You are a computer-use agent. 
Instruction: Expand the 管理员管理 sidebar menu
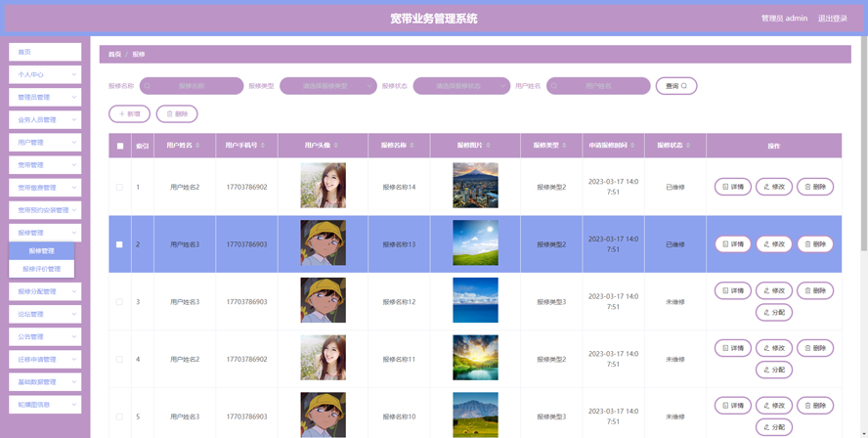(45, 97)
